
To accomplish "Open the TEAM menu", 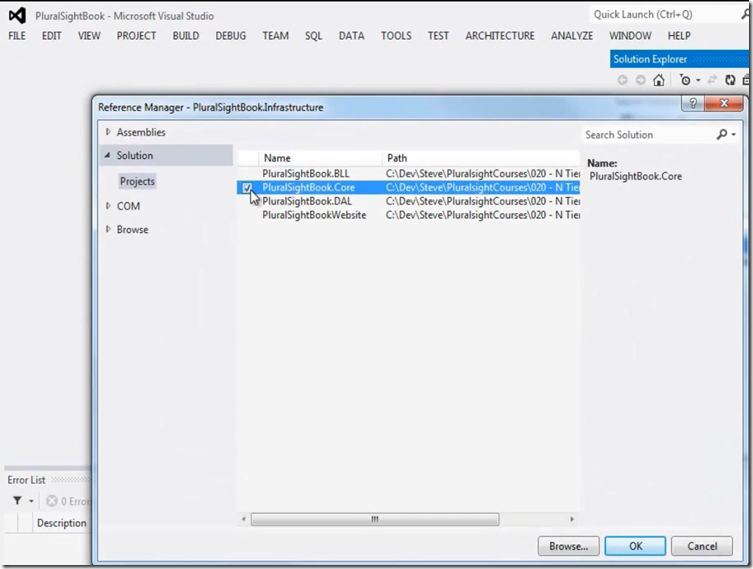I will [276, 36].
